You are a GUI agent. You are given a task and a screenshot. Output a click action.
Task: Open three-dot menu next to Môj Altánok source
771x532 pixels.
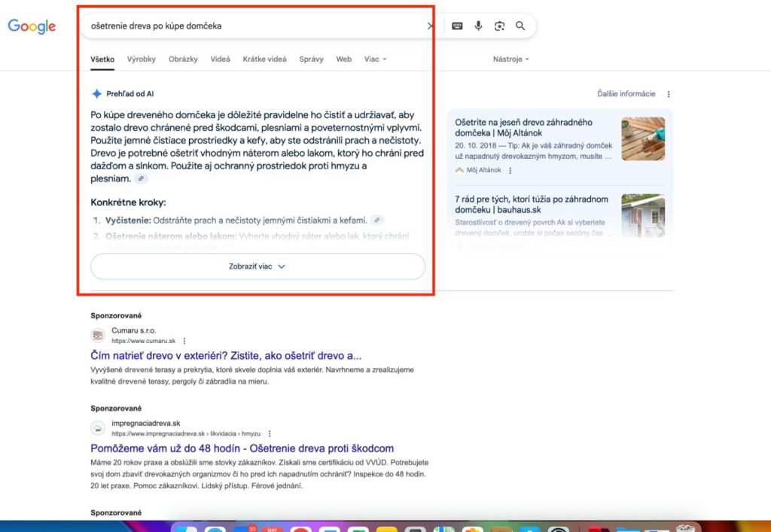pyautogui.click(x=510, y=171)
